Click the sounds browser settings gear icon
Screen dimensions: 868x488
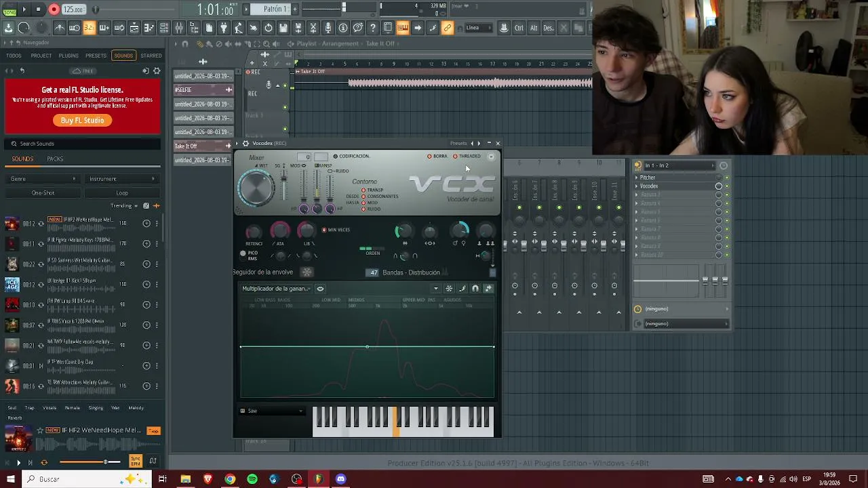point(157,71)
